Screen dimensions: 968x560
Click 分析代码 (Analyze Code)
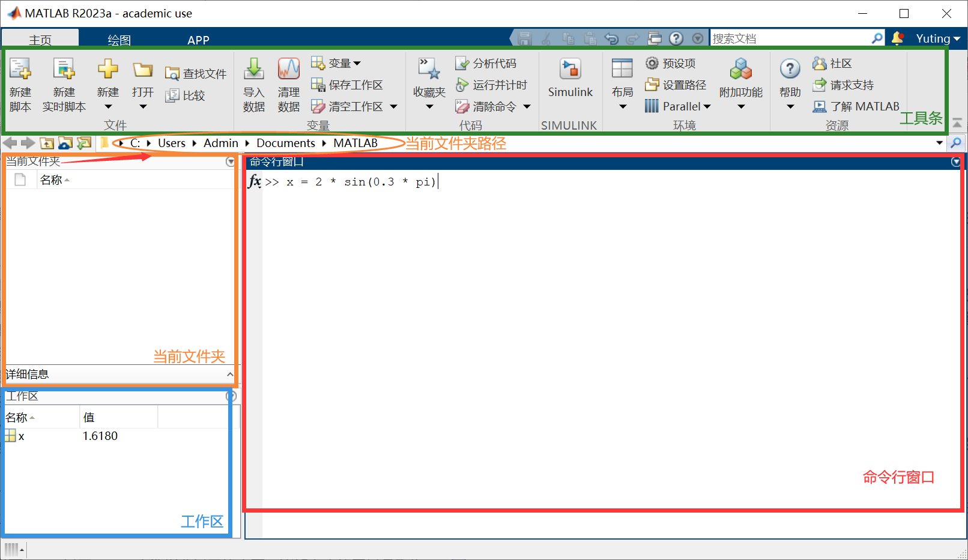[x=486, y=63]
